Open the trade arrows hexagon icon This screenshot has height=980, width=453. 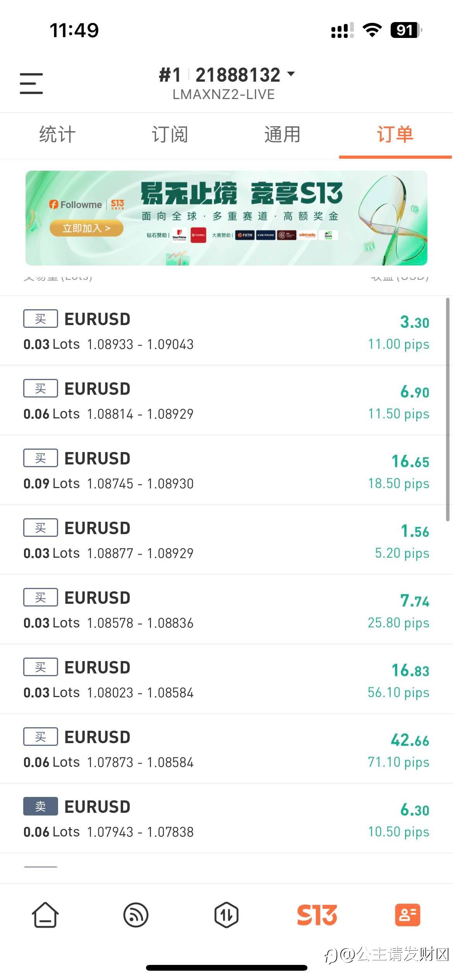[x=226, y=915]
